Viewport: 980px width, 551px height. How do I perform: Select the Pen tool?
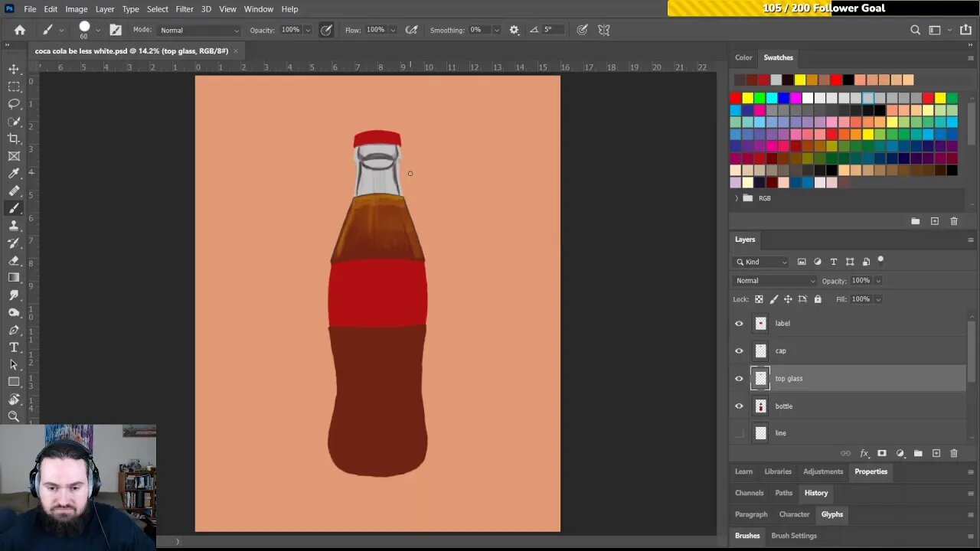point(14,331)
